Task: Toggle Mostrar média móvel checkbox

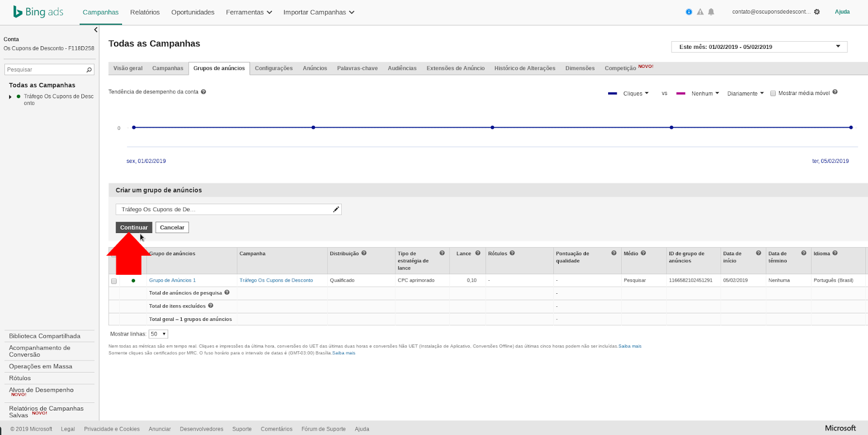Action: (x=773, y=93)
